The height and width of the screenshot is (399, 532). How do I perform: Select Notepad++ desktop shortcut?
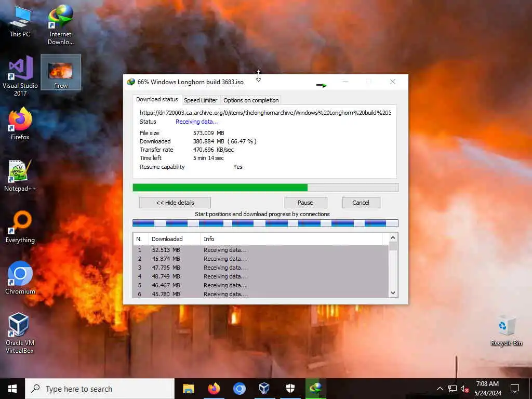point(20,176)
